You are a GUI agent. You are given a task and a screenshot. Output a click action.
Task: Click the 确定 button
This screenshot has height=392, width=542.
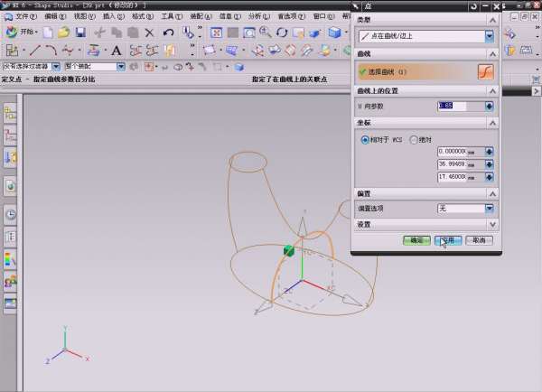[x=416, y=240]
